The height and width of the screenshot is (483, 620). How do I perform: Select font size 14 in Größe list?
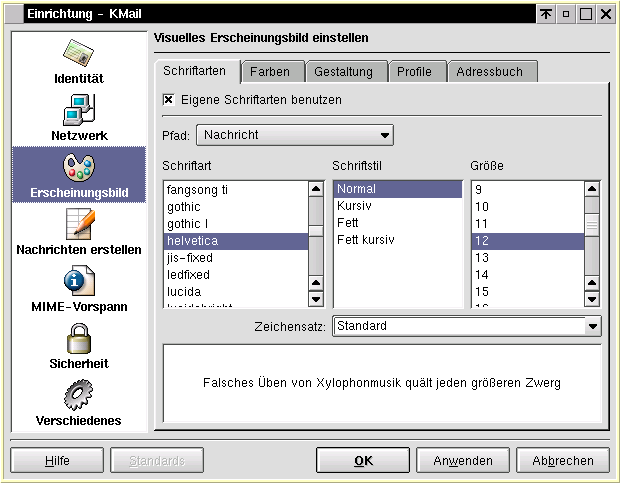pos(482,274)
